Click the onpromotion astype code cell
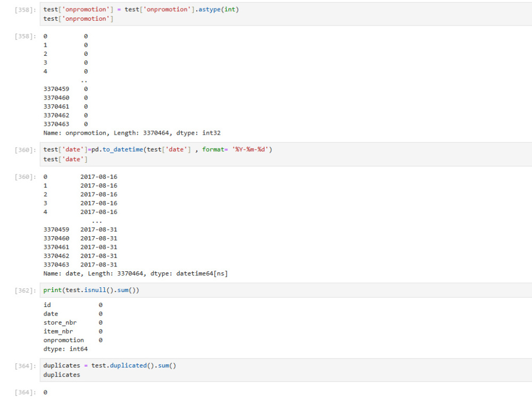Viewport: 532px width, 399px height. coord(286,14)
